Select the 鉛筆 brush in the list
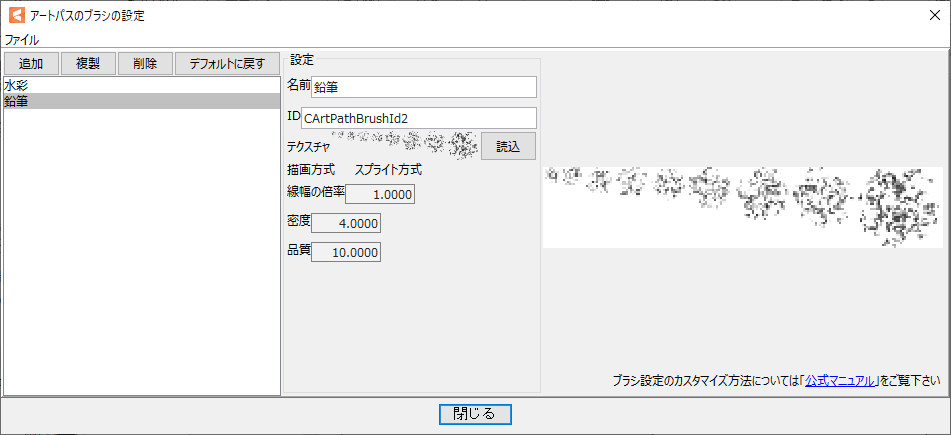The height and width of the screenshot is (435, 951). tap(16, 101)
